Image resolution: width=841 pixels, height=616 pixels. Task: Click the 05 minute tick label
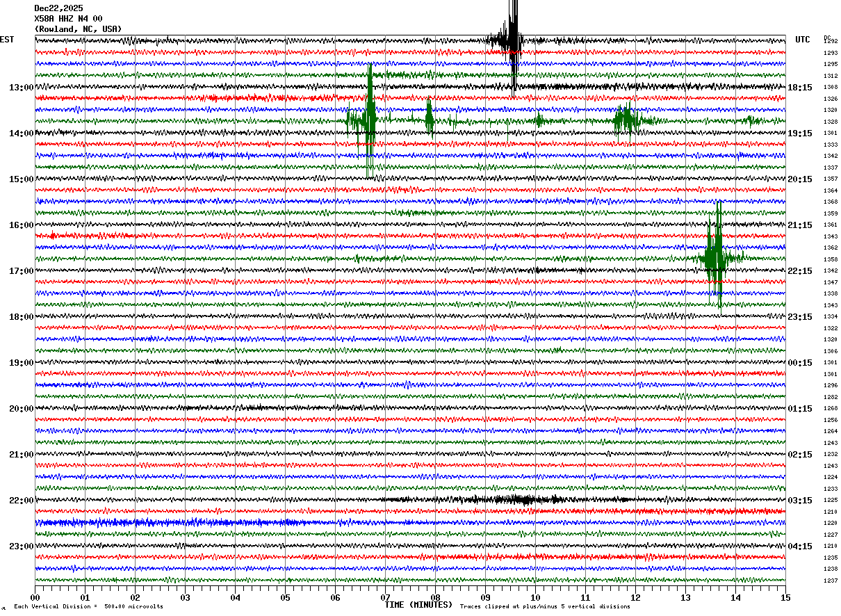click(x=285, y=597)
